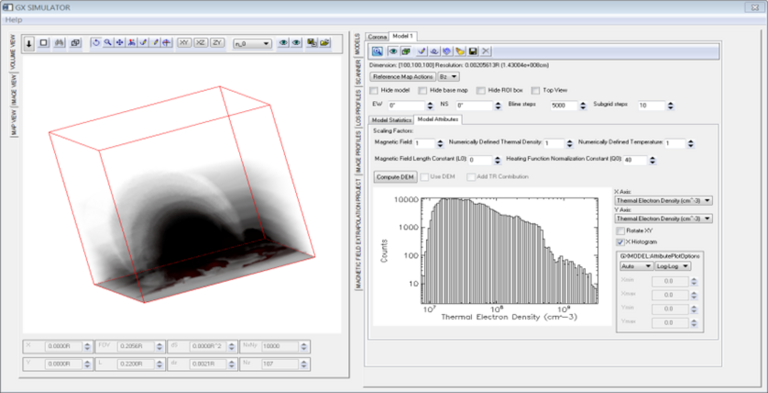
Task: Click the open folder icon in volume toolbar
Action: coord(324,43)
